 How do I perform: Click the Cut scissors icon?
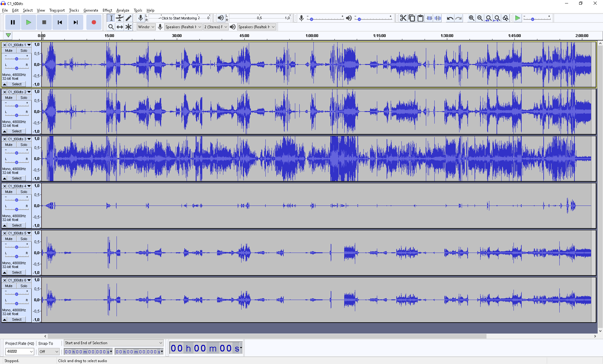[403, 18]
